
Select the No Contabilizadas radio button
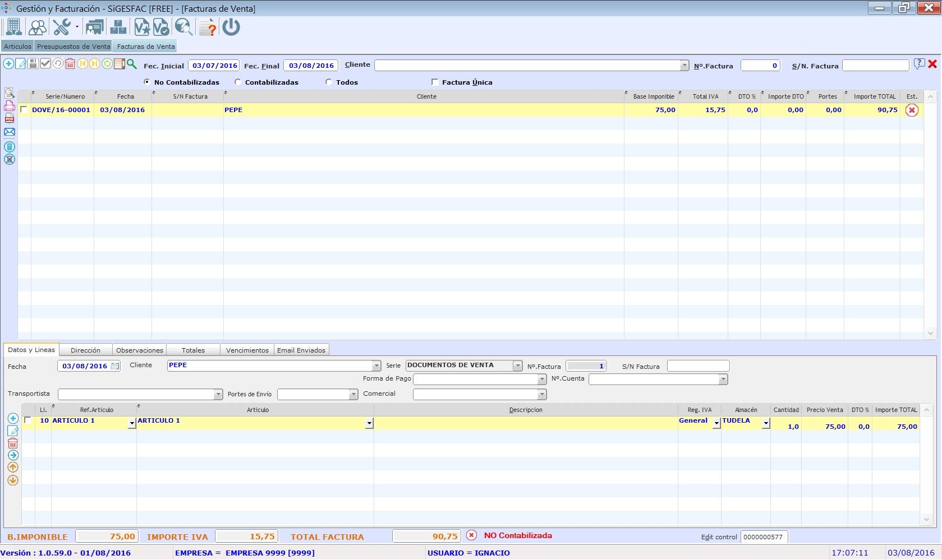coord(147,82)
